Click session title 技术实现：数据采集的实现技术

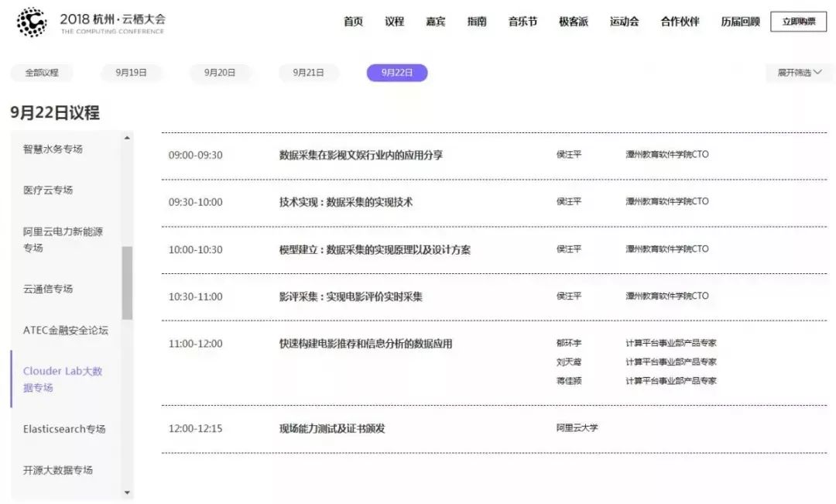coord(346,202)
